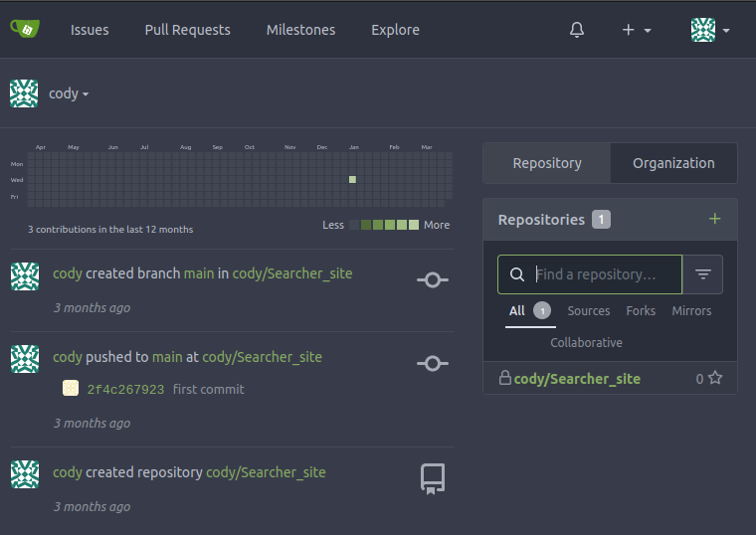Click the commit icon beside pushed to main
This screenshot has height=535, width=756.
432,364
